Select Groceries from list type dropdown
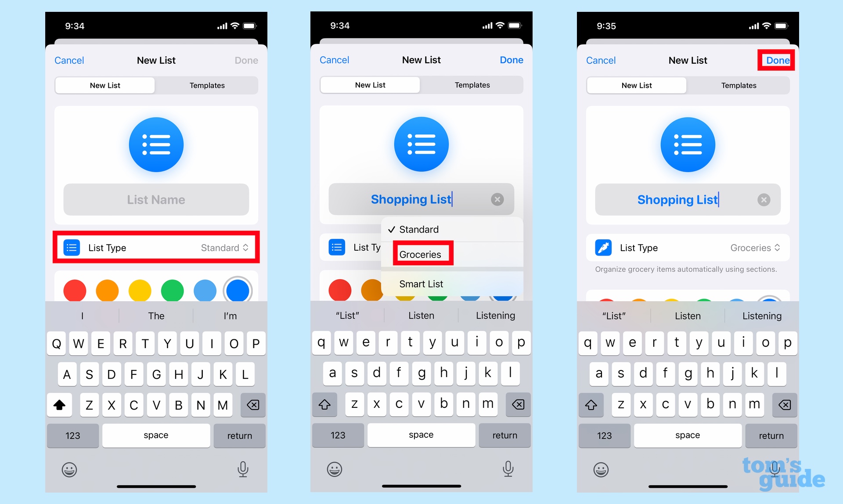The height and width of the screenshot is (504, 843). 422,254
